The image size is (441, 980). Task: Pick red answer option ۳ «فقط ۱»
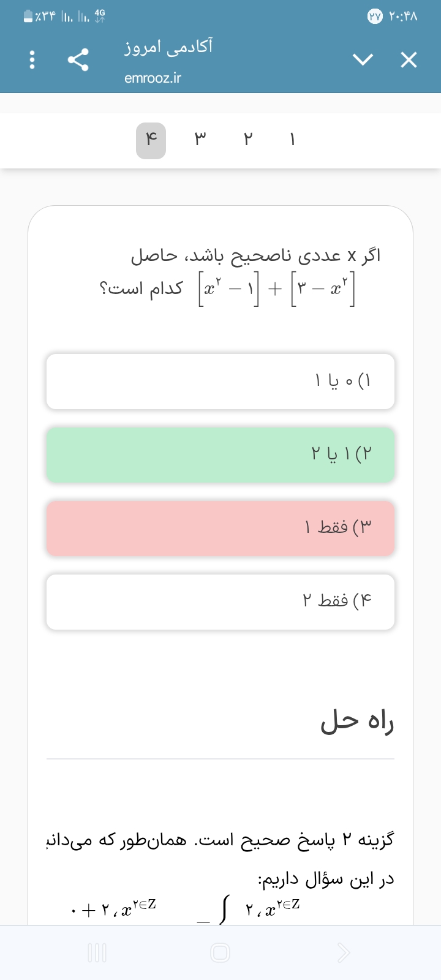coord(221,528)
